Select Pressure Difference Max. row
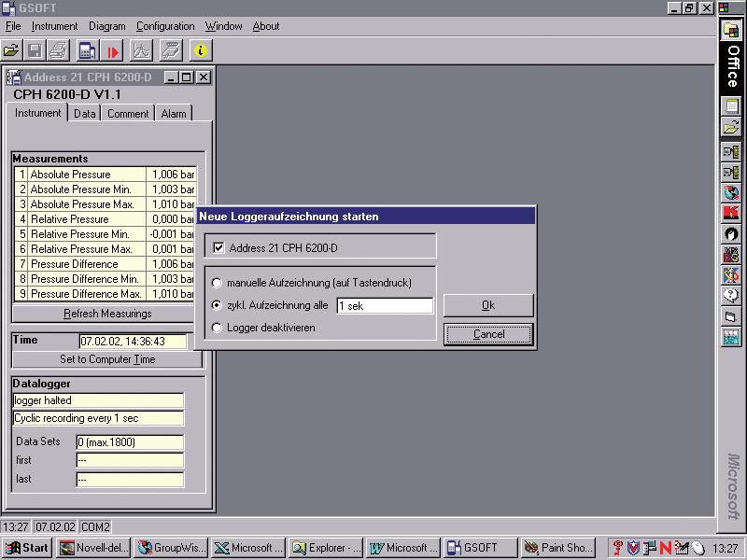747x560 pixels. [105, 294]
